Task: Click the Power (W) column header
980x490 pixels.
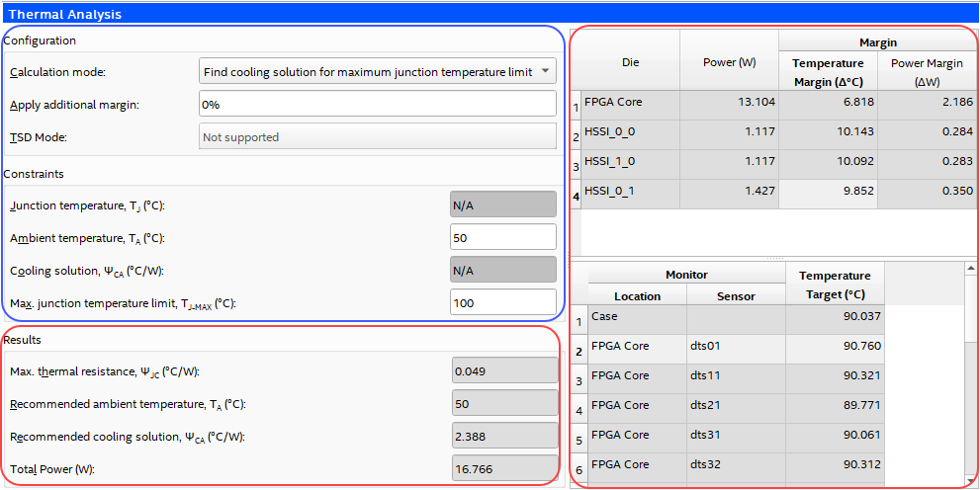Action: point(729,61)
